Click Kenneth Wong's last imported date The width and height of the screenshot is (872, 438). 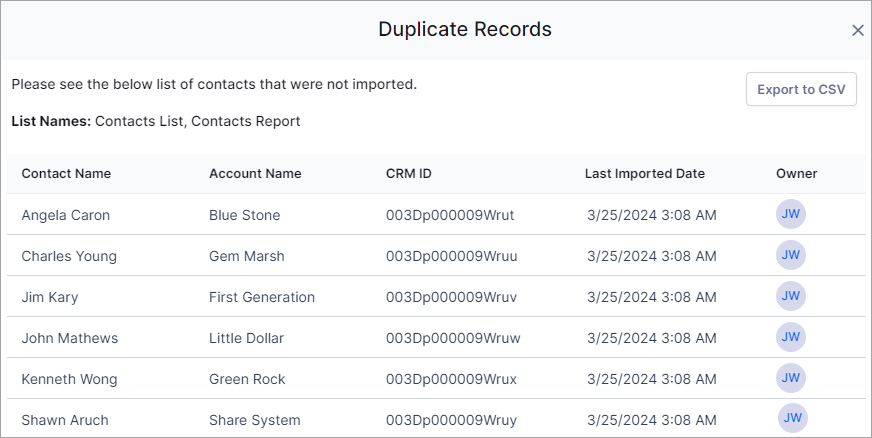coord(652,379)
